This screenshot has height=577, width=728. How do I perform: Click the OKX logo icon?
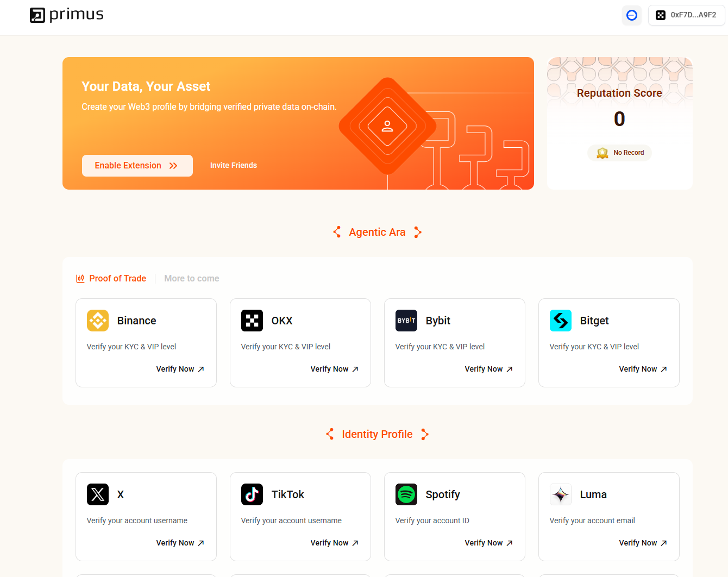point(252,321)
